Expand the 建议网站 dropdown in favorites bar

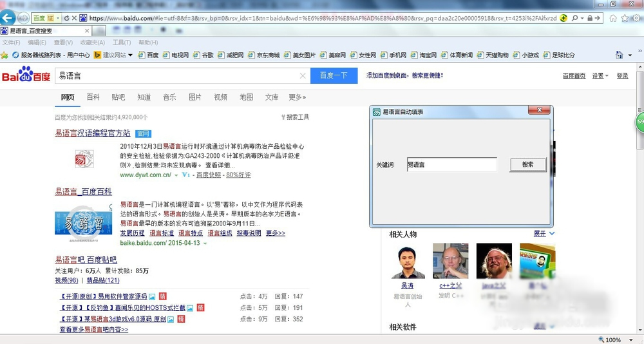click(x=130, y=55)
